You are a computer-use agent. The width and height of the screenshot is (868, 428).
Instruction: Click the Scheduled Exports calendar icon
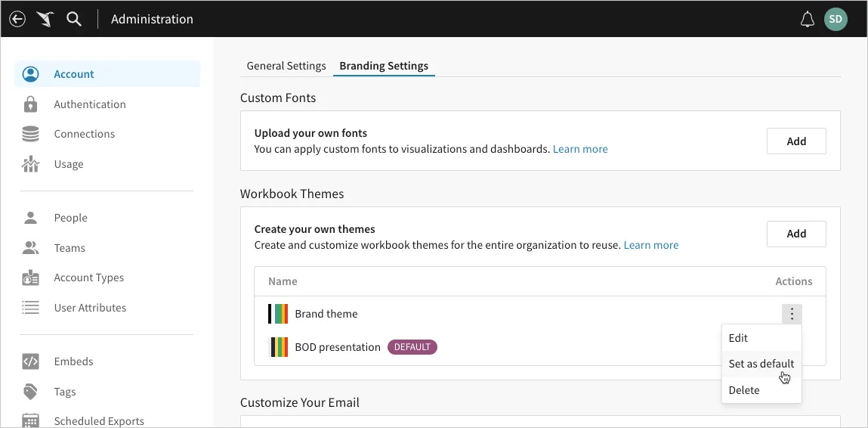[x=30, y=420]
